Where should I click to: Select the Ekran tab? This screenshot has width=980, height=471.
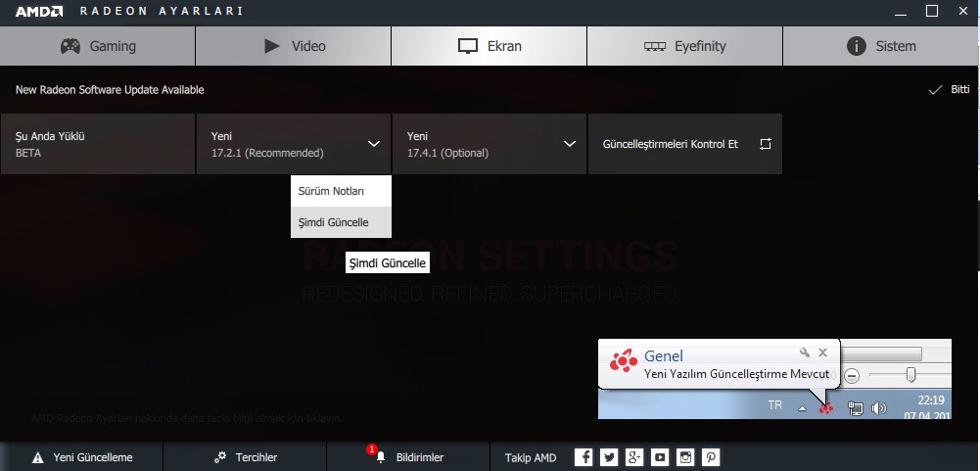489,46
